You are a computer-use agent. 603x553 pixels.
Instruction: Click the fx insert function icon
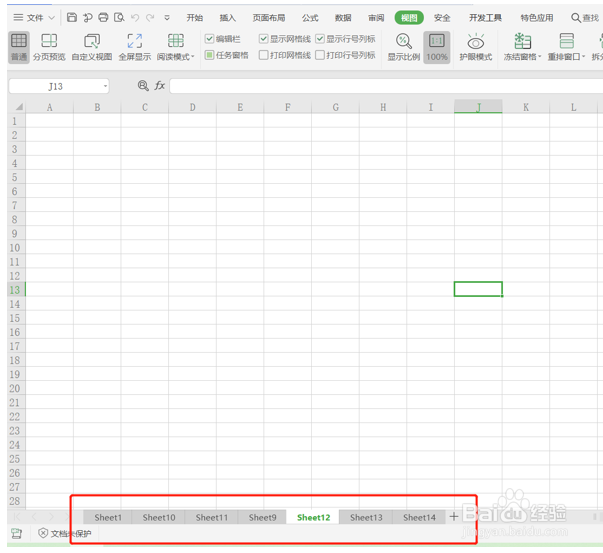click(160, 85)
